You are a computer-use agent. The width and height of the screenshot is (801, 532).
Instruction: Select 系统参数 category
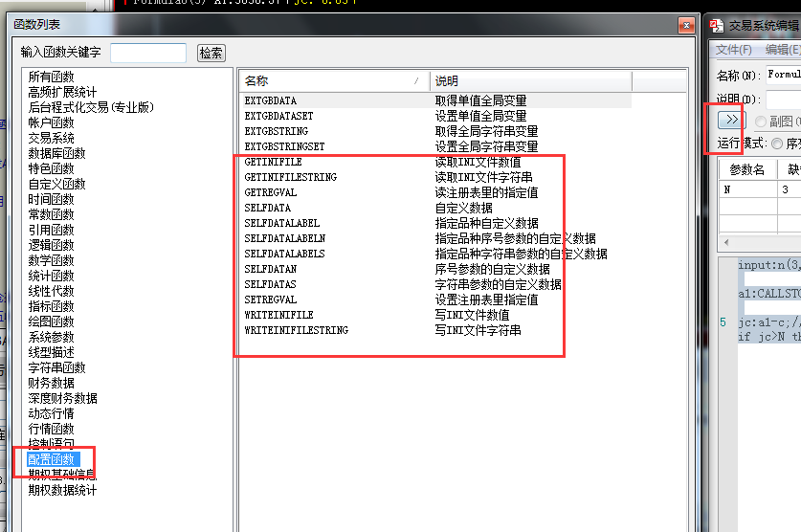tap(51, 337)
